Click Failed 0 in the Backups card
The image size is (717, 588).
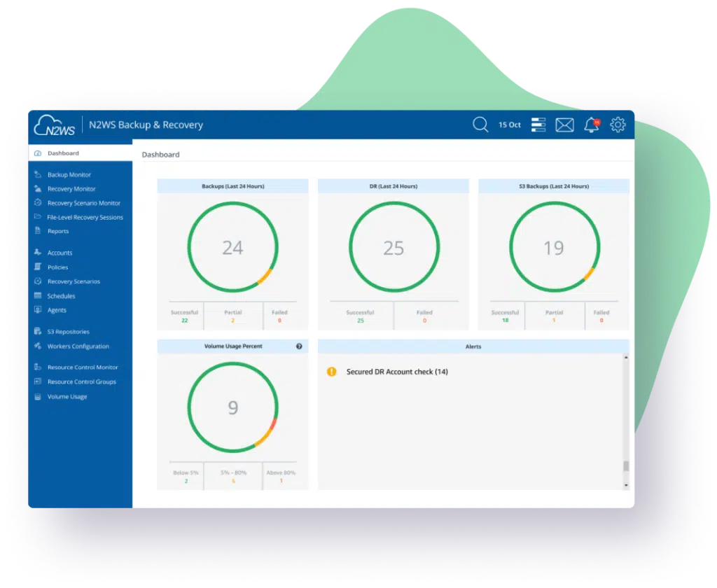tap(279, 316)
